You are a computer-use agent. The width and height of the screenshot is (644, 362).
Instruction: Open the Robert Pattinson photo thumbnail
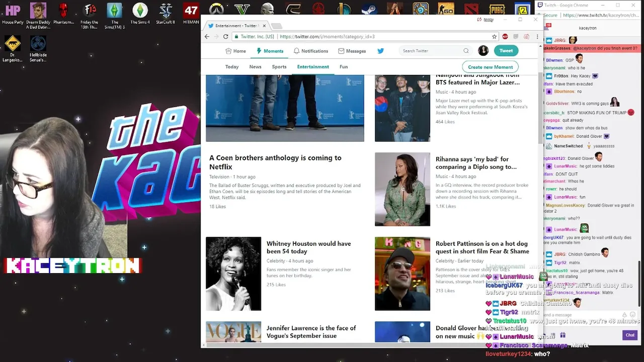point(403,274)
